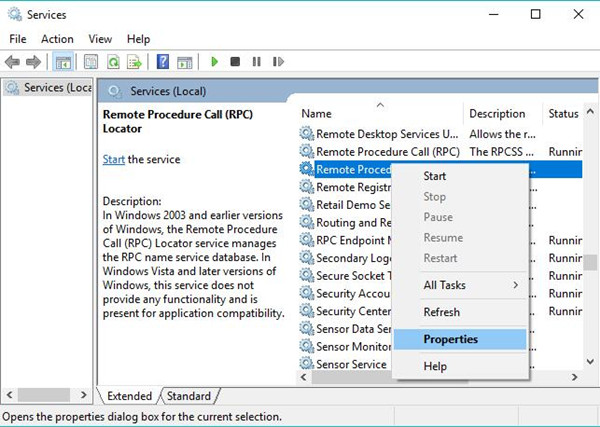Click the Refresh toolbar icon
Viewport: 600px width, 427px height.
pos(113,62)
